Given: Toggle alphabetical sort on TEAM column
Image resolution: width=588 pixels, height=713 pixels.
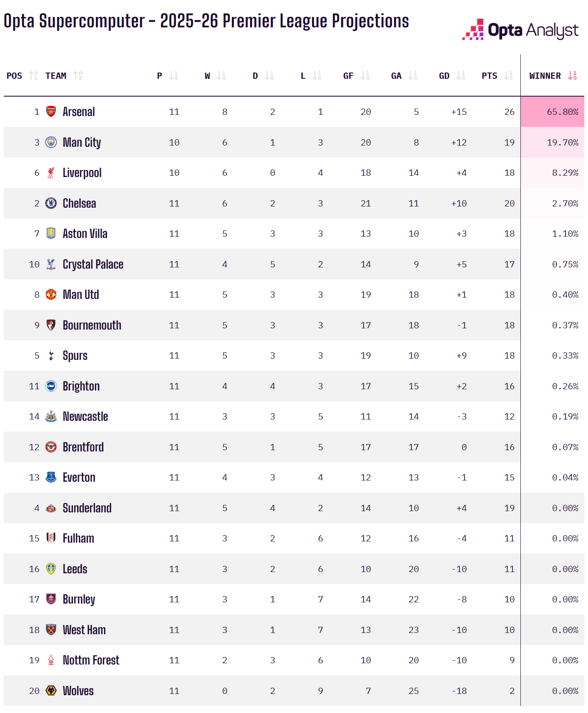Looking at the screenshot, I should point(78,75).
